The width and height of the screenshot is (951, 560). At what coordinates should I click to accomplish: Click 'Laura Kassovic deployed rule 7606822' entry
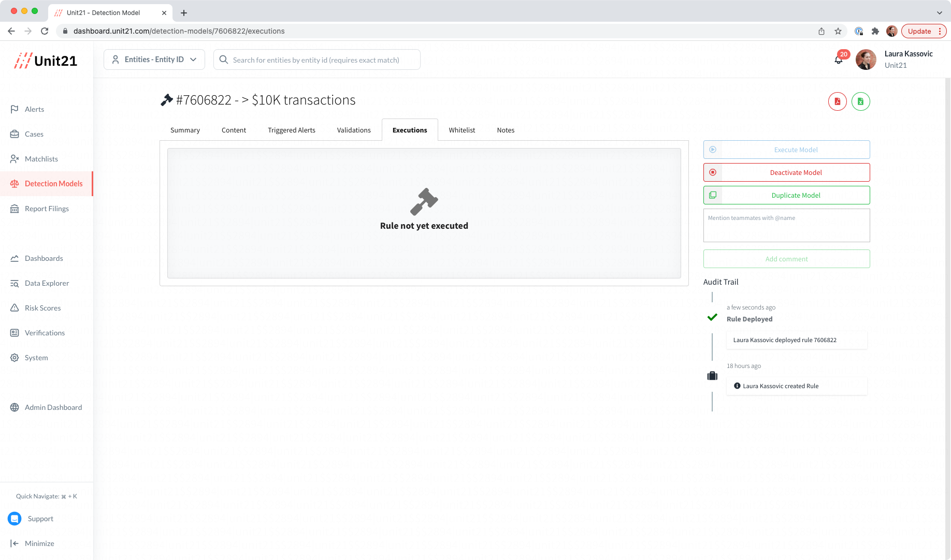pos(797,340)
